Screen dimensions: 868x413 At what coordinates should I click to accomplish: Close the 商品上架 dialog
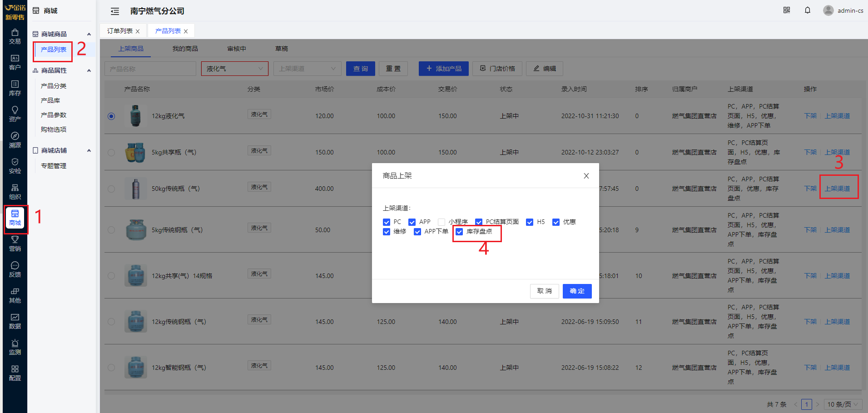586,176
